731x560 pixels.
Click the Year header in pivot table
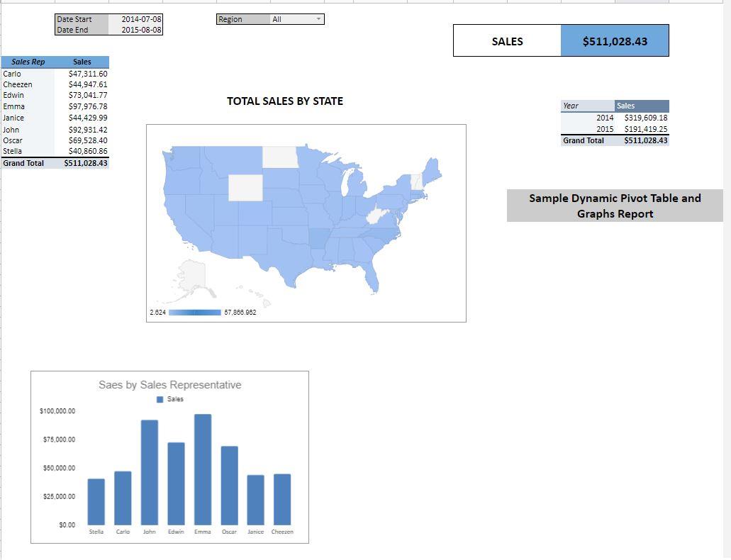point(587,106)
